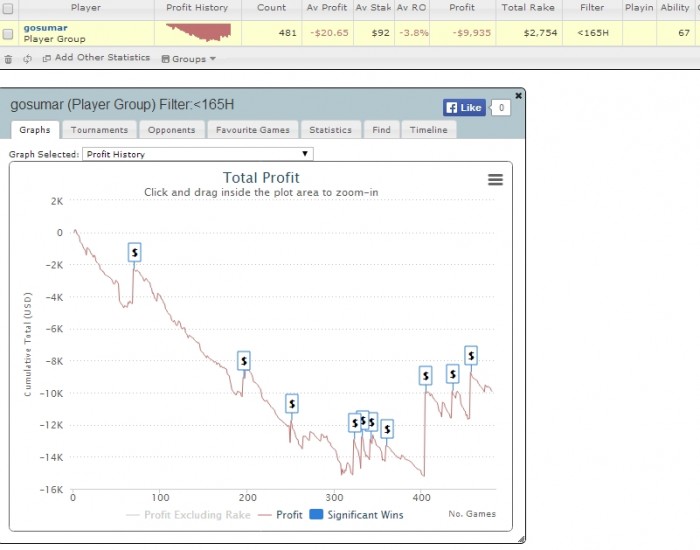Open the Graph Selected dropdown

tap(198, 154)
